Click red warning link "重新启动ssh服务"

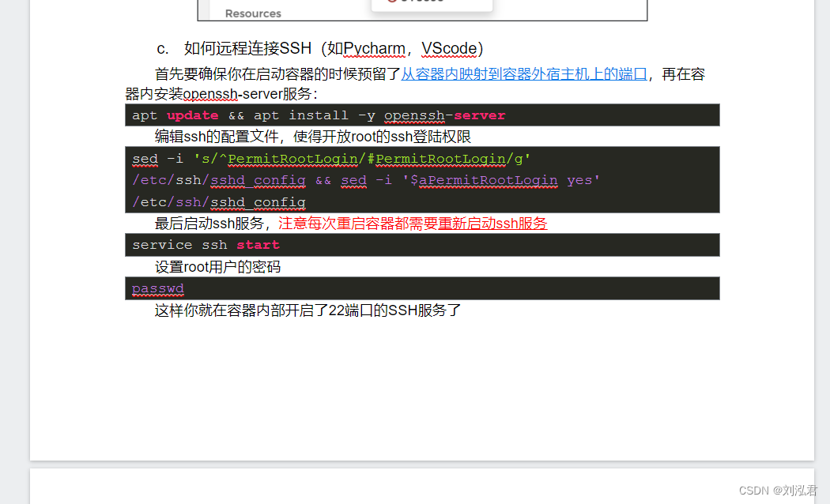coord(500,223)
